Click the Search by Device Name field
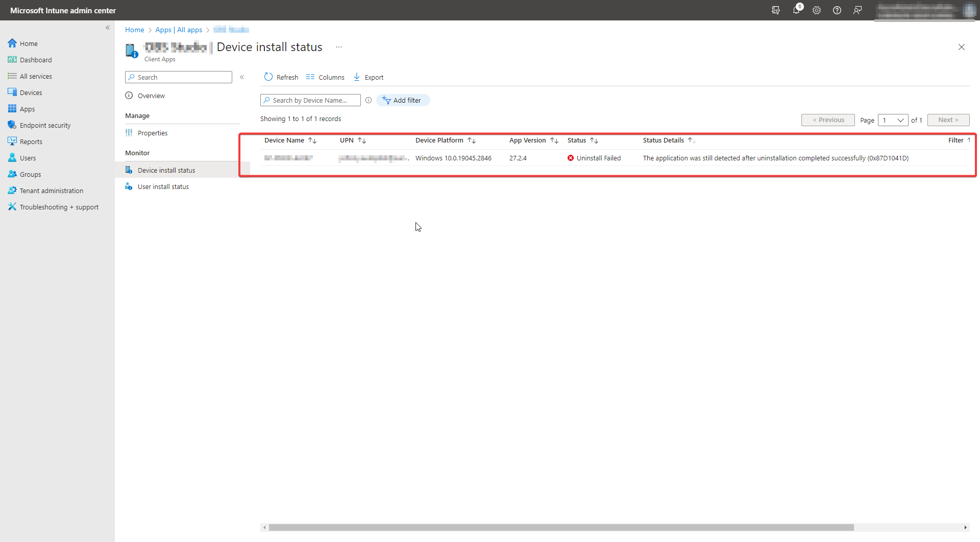This screenshot has width=980, height=542. coord(310,100)
